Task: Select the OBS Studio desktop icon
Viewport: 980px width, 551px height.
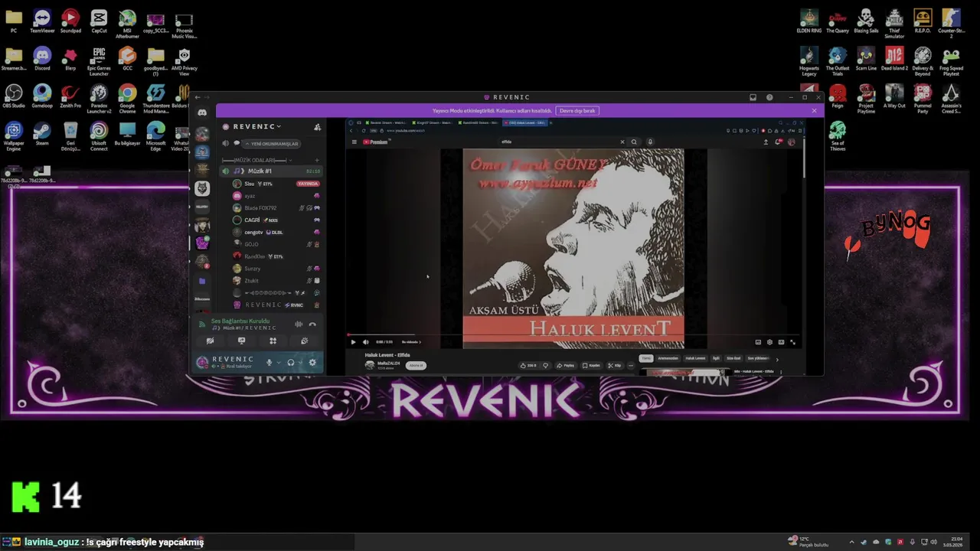Action: pyautogui.click(x=14, y=96)
